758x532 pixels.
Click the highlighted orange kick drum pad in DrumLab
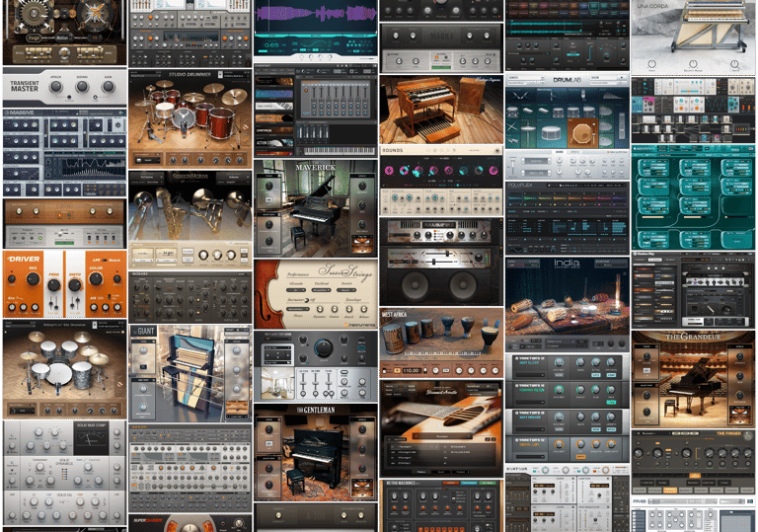(582, 133)
